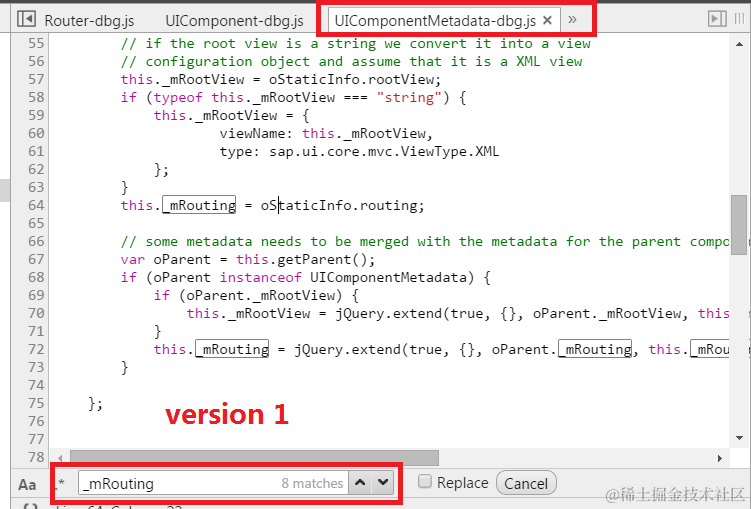Click first highlighted _mRouting on line 72
Image resolution: width=751 pixels, height=509 pixels.
pyautogui.click(x=232, y=349)
